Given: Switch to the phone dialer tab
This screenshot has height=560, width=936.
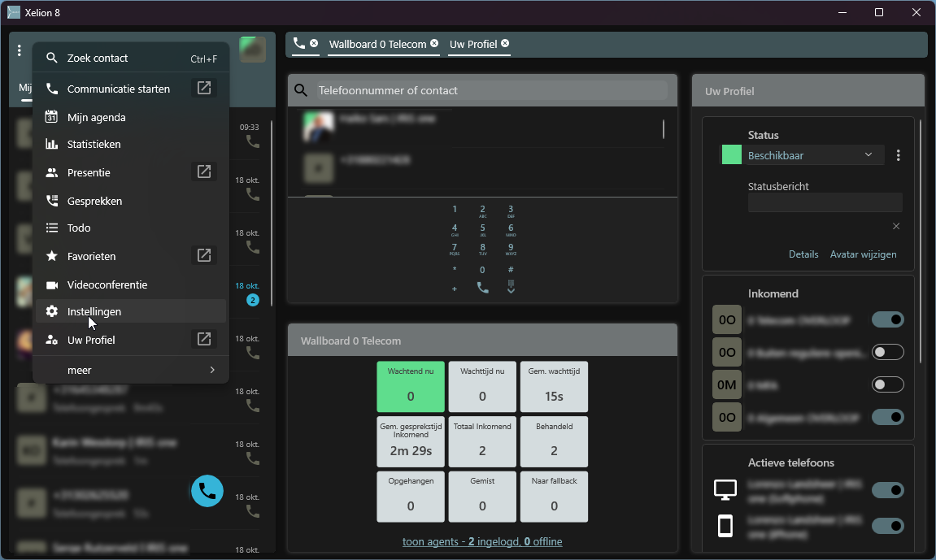Looking at the screenshot, I should point(299,43).
